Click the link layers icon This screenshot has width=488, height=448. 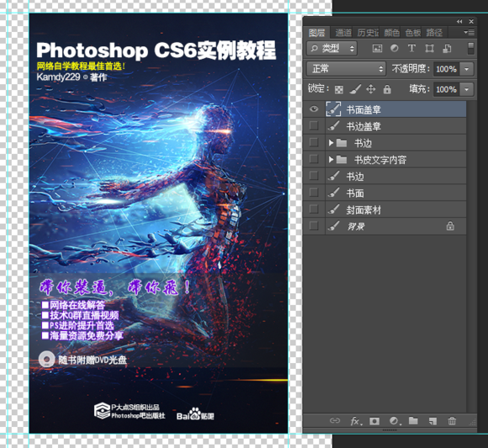(335, 421)
